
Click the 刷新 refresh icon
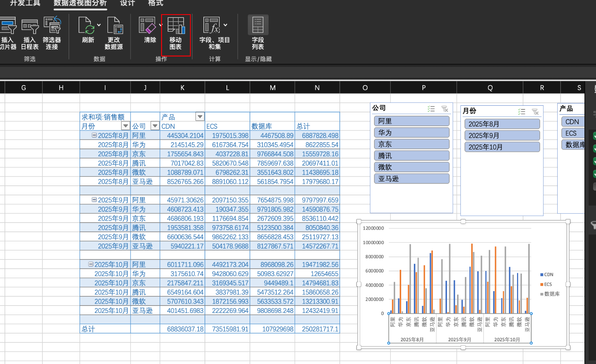[86, 26]
